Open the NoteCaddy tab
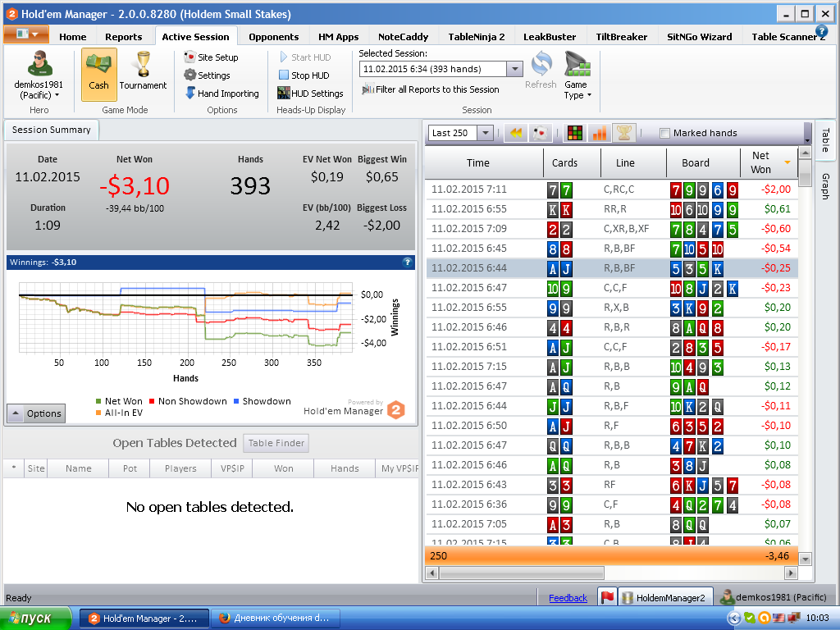The image size is (840, 630). [x=404, y=37]
